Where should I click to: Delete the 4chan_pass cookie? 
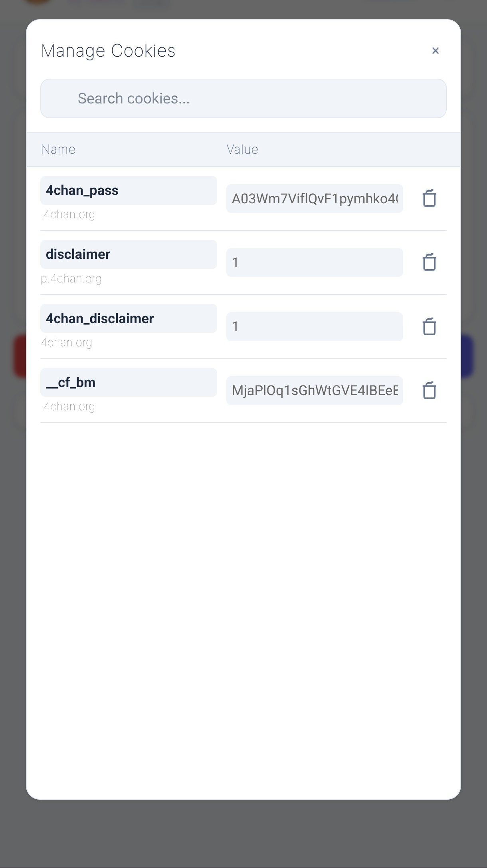click(x=429, y=199)
